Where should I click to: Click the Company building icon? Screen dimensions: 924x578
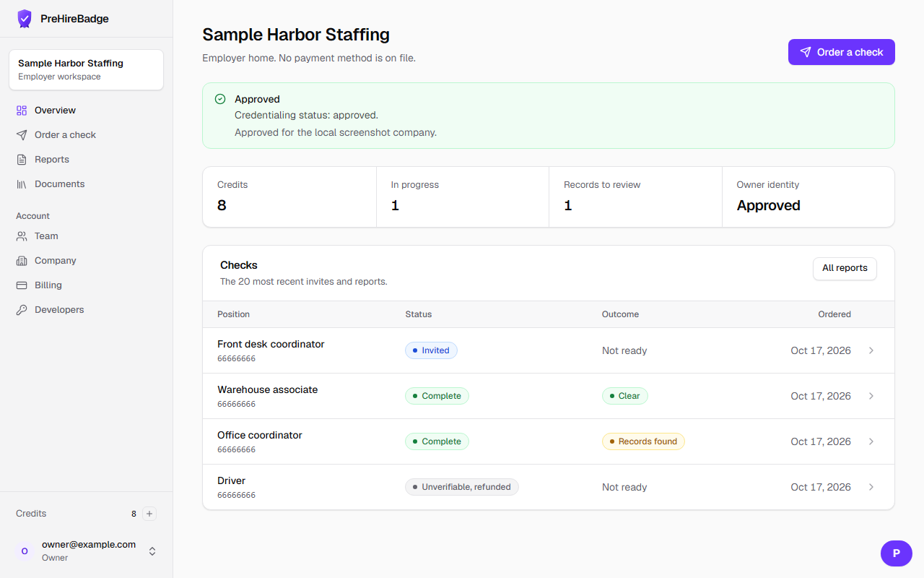pos(22,261)
